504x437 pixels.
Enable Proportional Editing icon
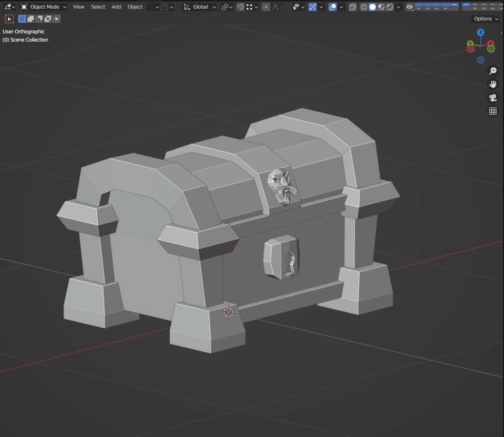point(266,7)
